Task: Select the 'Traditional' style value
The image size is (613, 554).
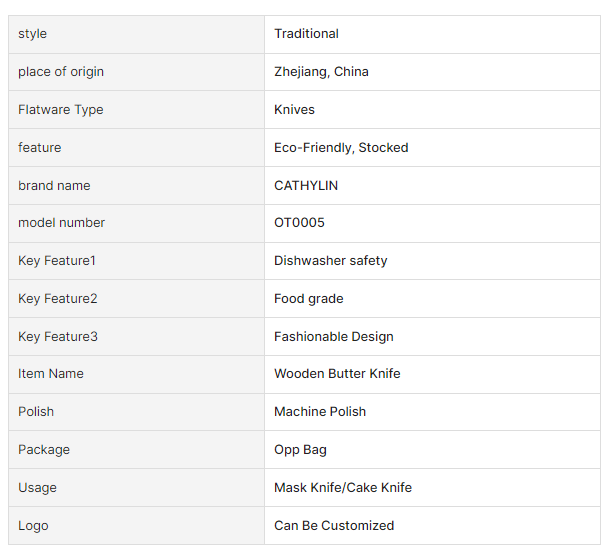Action: (306, 34)
